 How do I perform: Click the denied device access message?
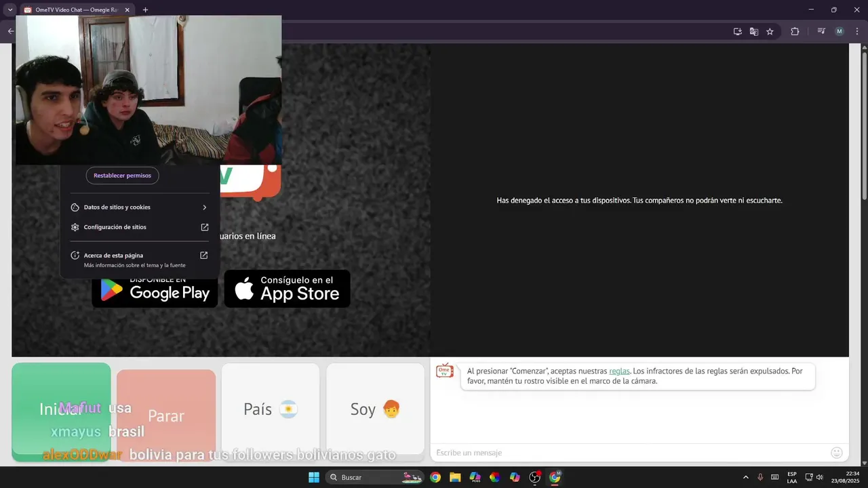[x=639, y=201]
